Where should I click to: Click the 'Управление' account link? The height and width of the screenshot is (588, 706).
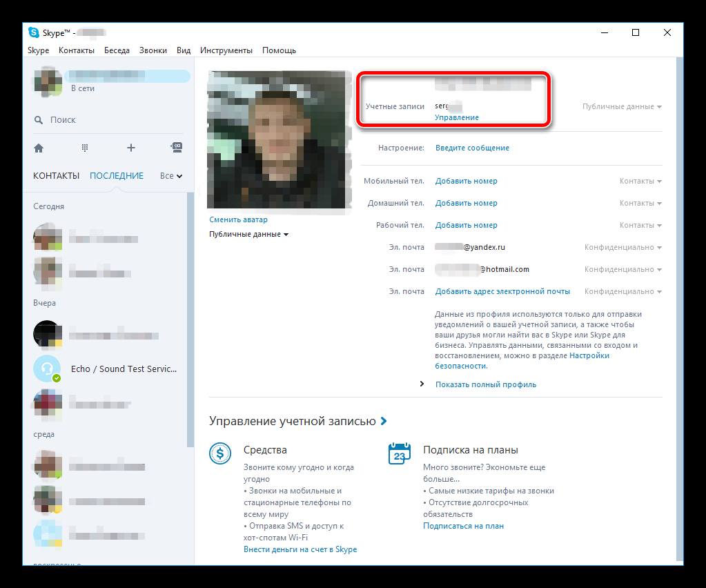tap(456, 117)
